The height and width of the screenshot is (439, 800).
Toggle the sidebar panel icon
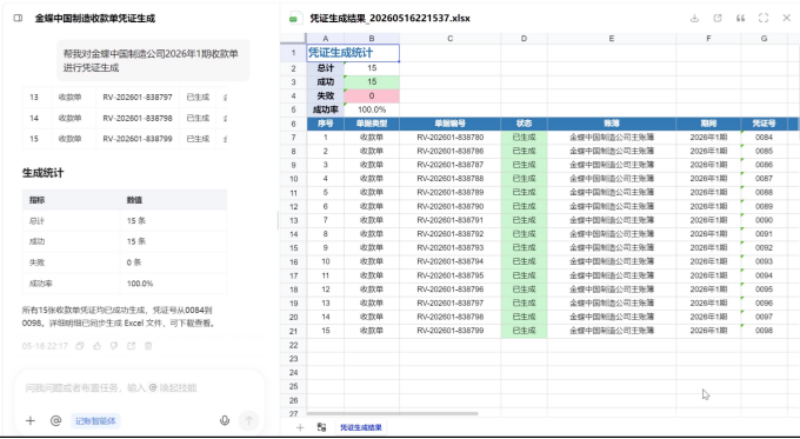click(18, 18)
